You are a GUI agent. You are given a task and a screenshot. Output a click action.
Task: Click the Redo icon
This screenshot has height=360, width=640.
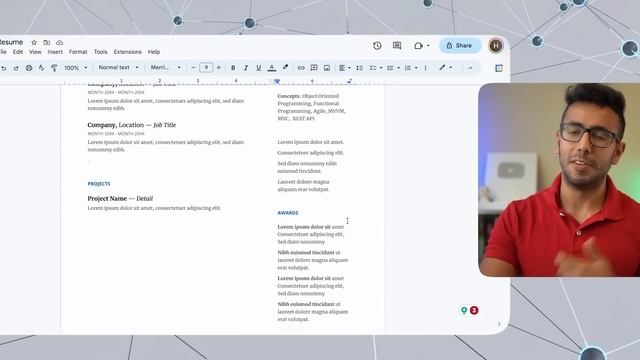pos(16,68)
